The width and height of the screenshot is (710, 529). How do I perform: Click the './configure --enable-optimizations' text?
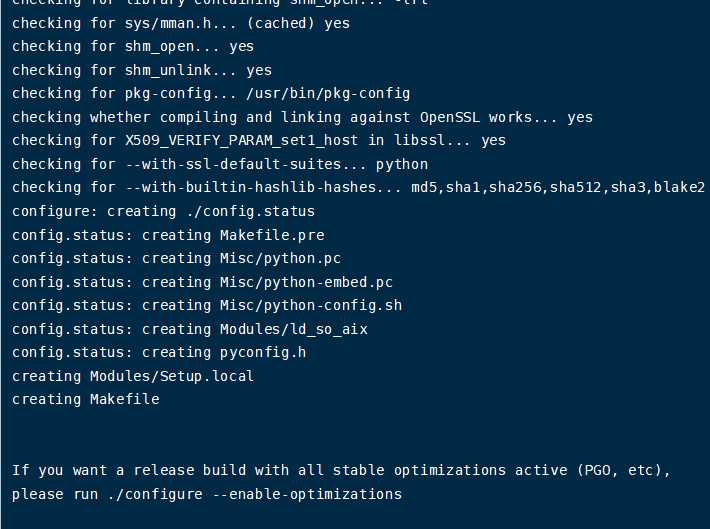pyautogui.click(x=255, y=494)
